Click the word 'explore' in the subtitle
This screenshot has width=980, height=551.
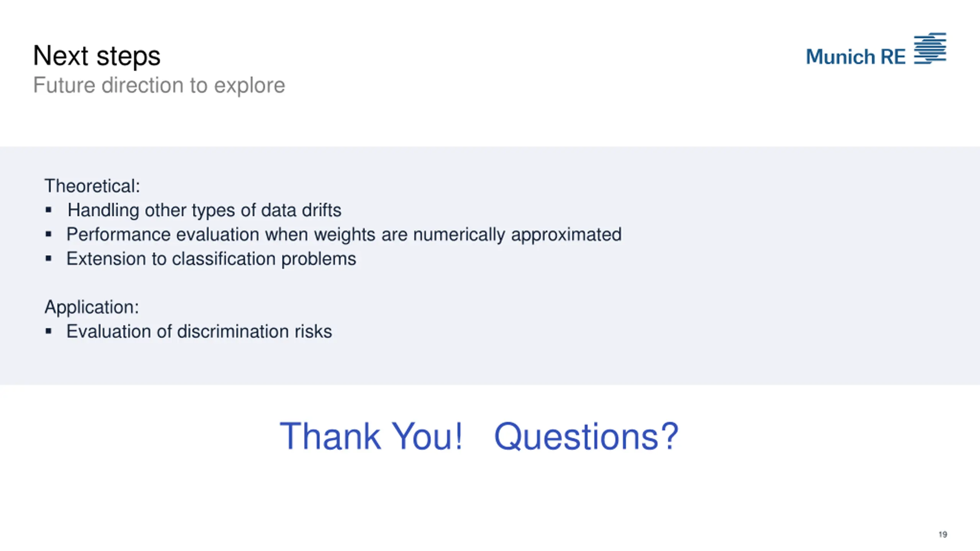[x=249, y=86]
